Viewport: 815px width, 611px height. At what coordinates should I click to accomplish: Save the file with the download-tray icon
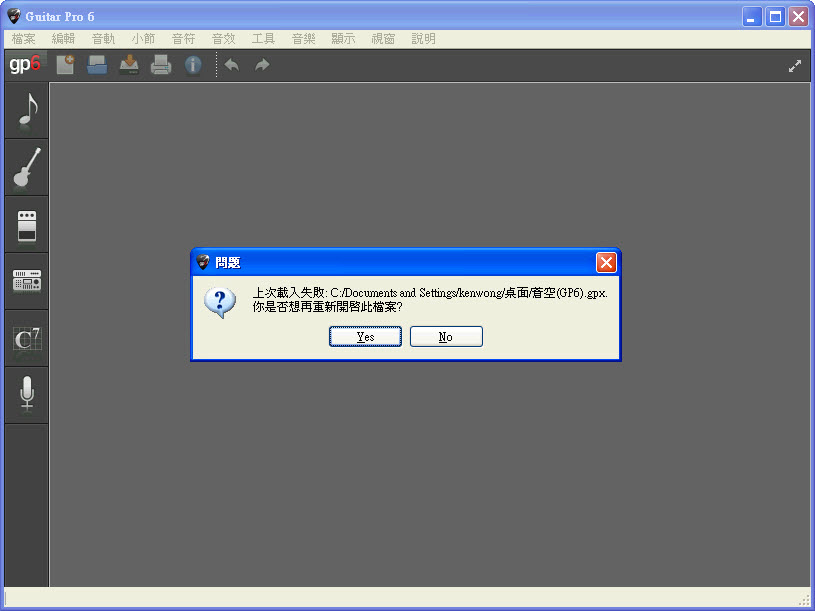point(129,65)
